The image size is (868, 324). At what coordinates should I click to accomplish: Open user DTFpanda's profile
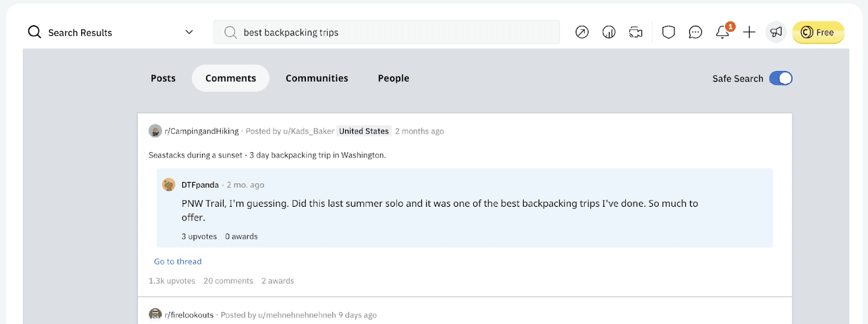[200, 185]
